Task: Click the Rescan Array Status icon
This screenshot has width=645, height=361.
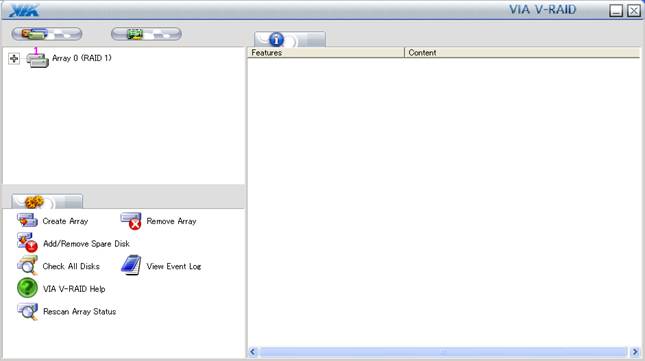Action: point(27,311)
